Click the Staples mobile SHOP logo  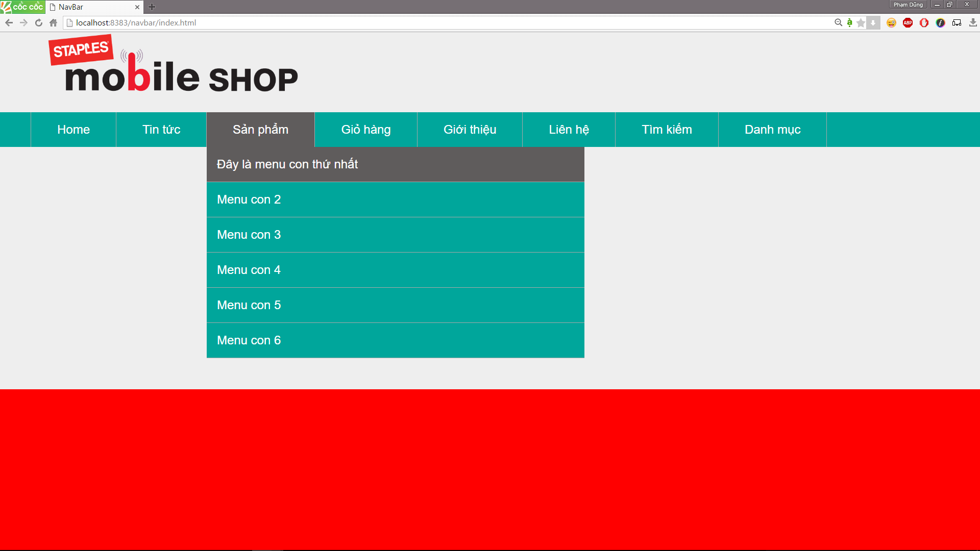pyautogui.click(x=174, y=66)
